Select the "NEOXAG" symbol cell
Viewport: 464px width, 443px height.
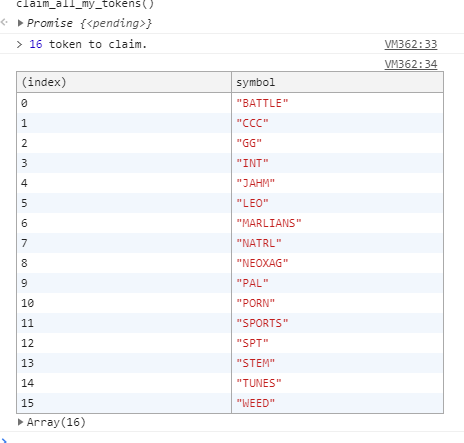tap(337, 263)
